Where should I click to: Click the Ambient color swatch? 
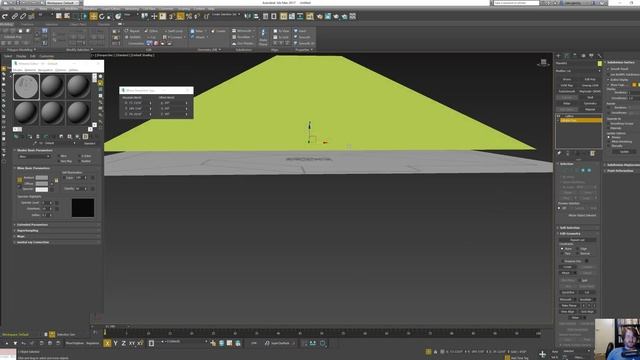click(x=42, y=178)
